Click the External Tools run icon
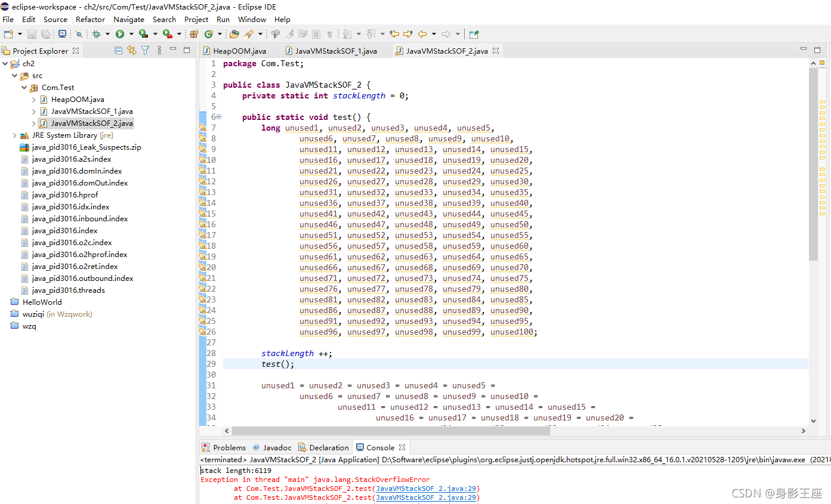 point(168,34)
